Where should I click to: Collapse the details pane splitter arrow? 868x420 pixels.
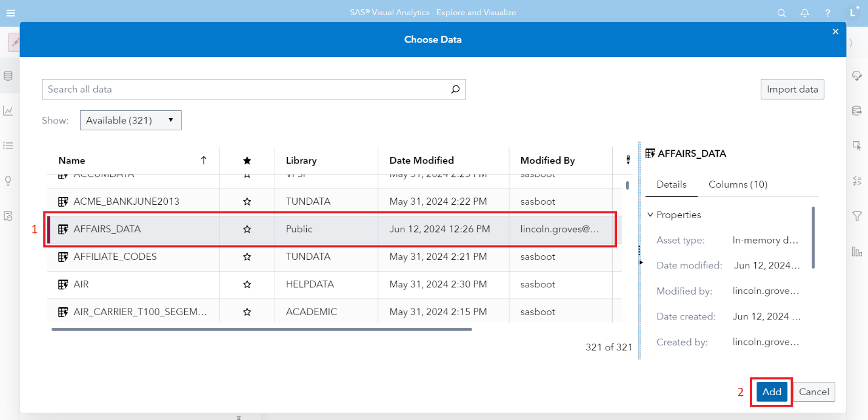[x=641, y=262]
